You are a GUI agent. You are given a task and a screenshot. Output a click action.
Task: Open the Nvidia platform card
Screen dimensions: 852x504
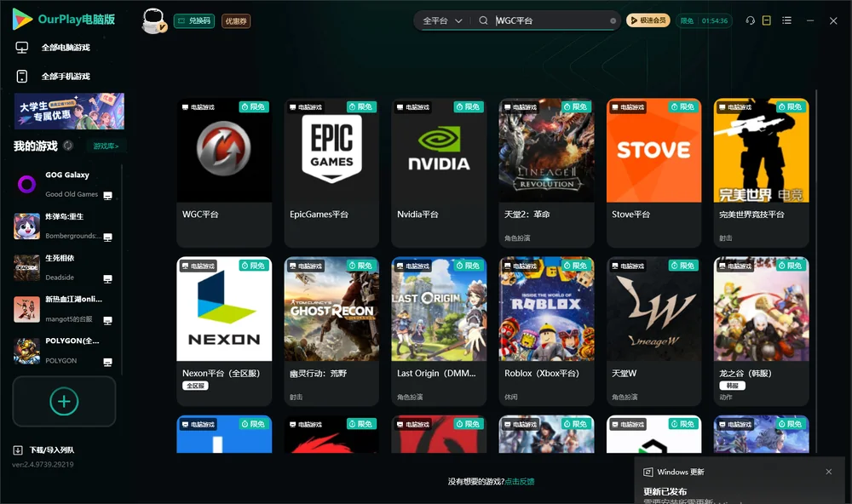tap(439, 173)
